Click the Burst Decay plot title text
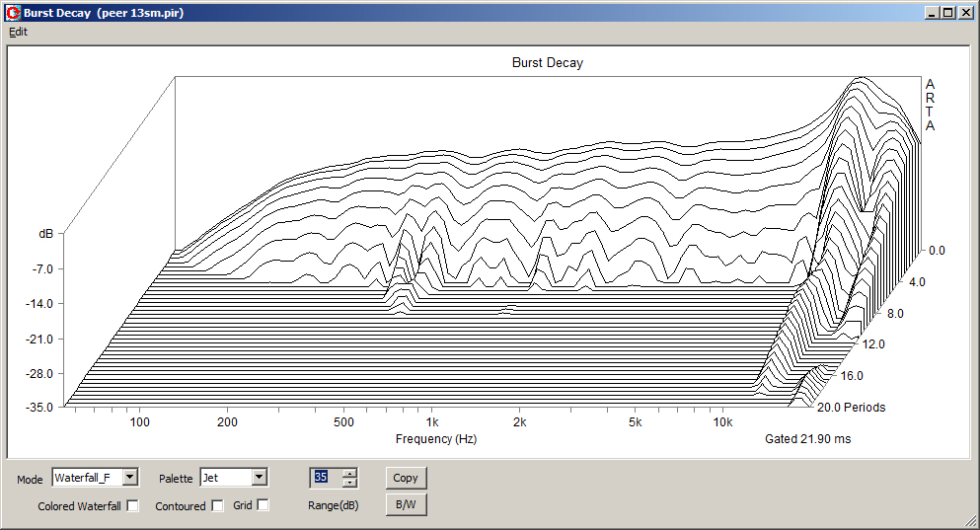The height and width of the screenshot is (530, 980). pos(547,63)
